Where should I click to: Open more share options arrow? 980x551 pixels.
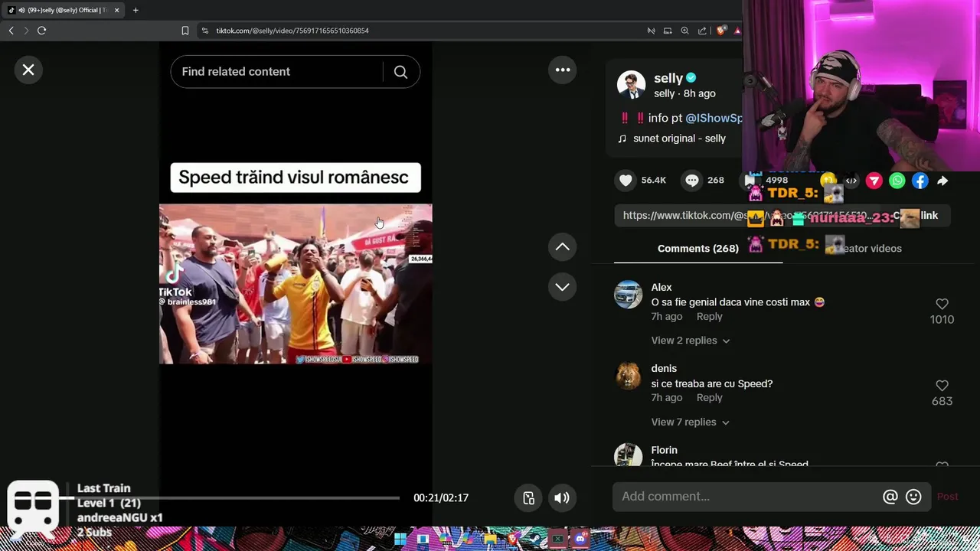pos(942,181)
